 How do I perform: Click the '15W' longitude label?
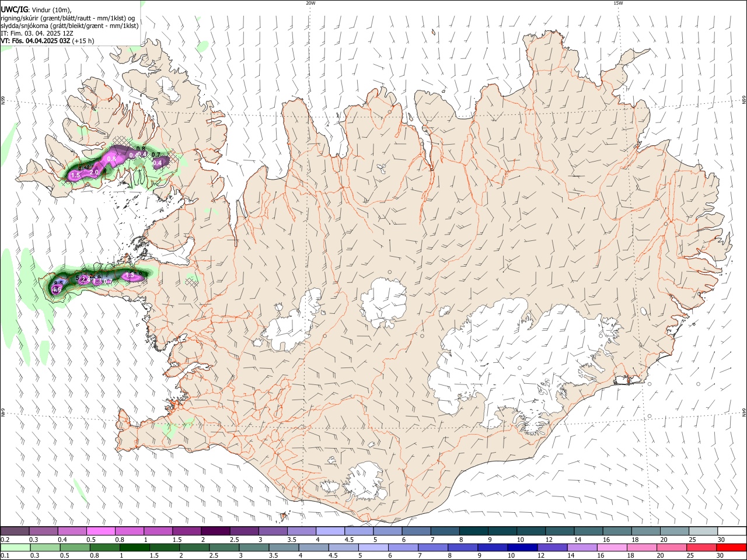(x=618, y=3)
